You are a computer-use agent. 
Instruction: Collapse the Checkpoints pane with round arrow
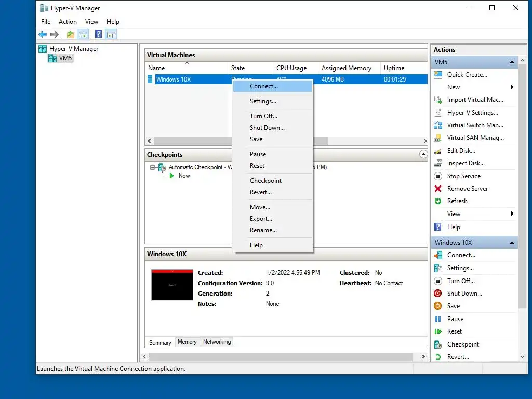pos(423,154)
